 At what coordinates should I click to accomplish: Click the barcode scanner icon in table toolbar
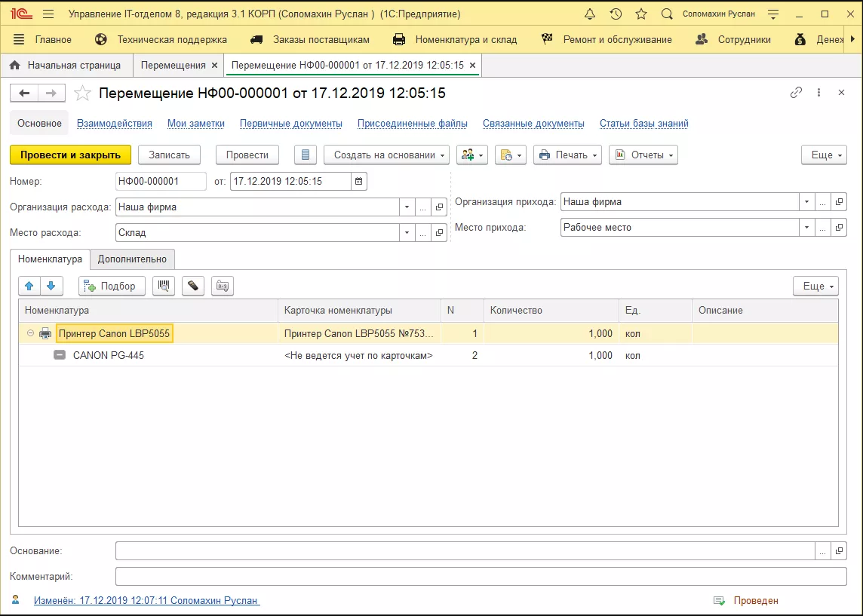pyautogui.click(x=164, y=286)
